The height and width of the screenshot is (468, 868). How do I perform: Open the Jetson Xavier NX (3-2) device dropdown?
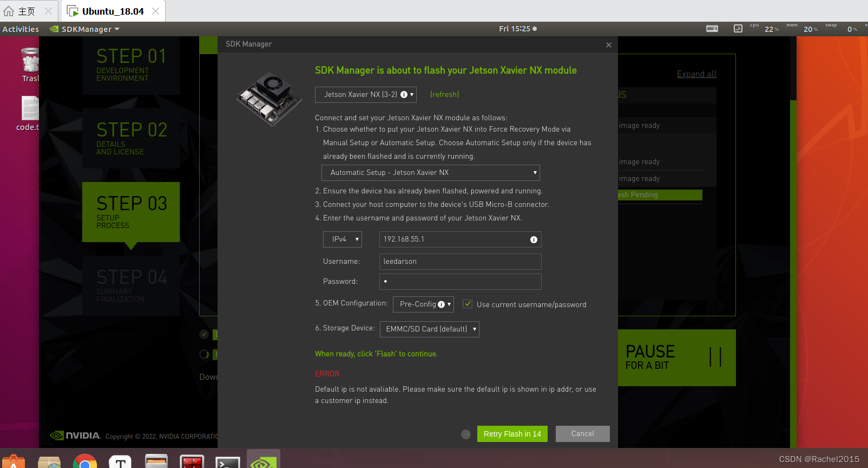tap(366, 95)
